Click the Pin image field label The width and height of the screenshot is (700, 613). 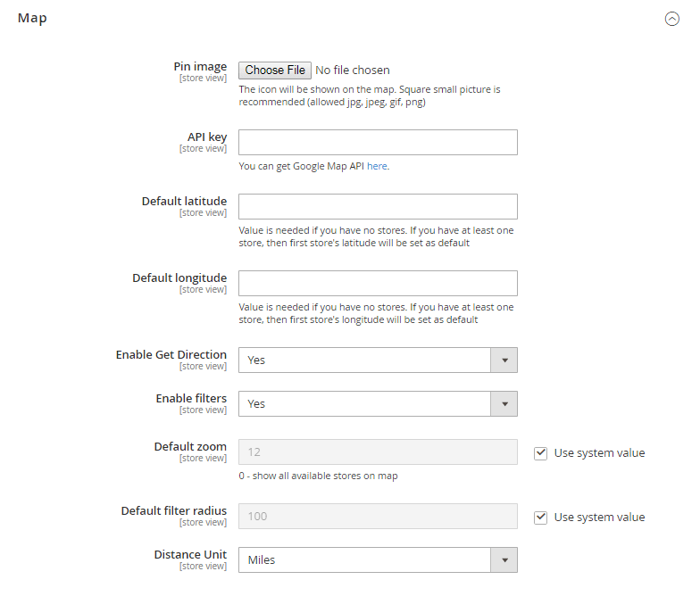(200, 67)
